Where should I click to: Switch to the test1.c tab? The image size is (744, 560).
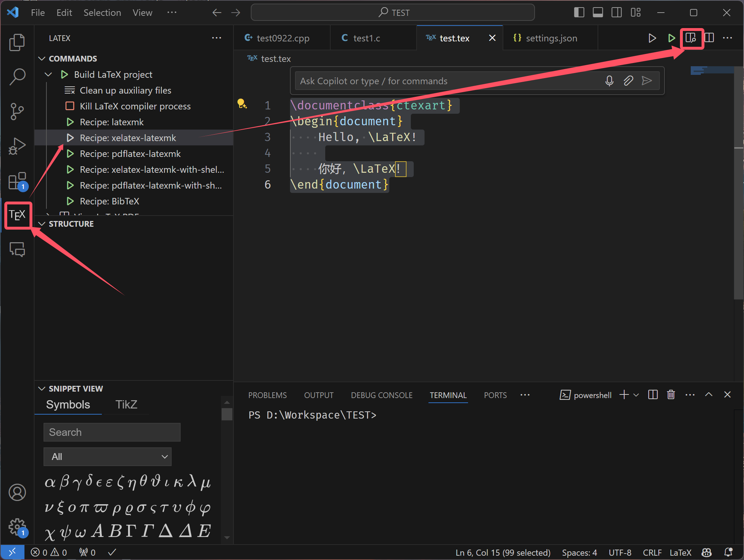tap(373, 38)
